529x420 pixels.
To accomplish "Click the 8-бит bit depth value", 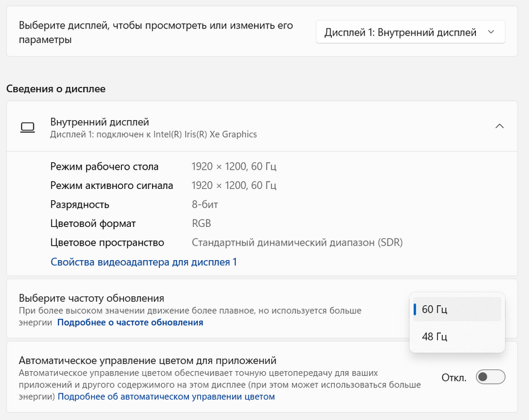I will 204,205.
